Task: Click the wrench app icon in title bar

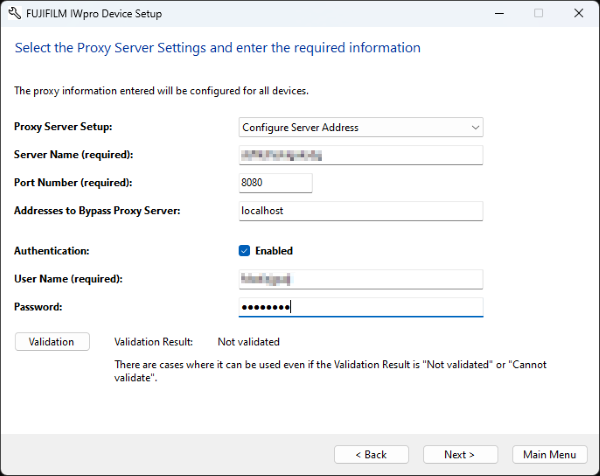Action: (15, 14)
